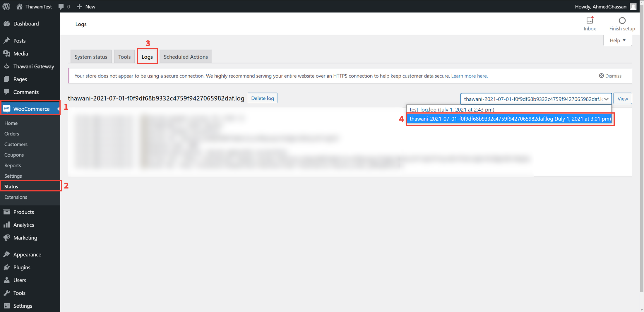This screenshot has width=644, height=312.
Task: Open the Products menu label
Action: pyautogui.click(x=24, y=212)
